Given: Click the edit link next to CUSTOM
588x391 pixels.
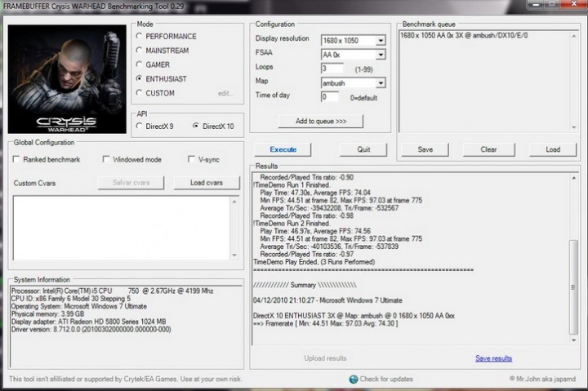Looking at the screenshot, I should tap(225, 93).
